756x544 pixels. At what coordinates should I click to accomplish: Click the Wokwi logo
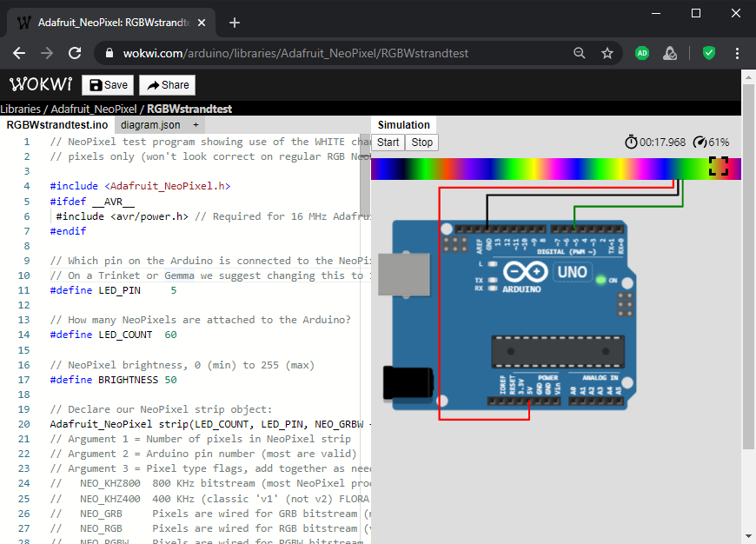[41, 84]
